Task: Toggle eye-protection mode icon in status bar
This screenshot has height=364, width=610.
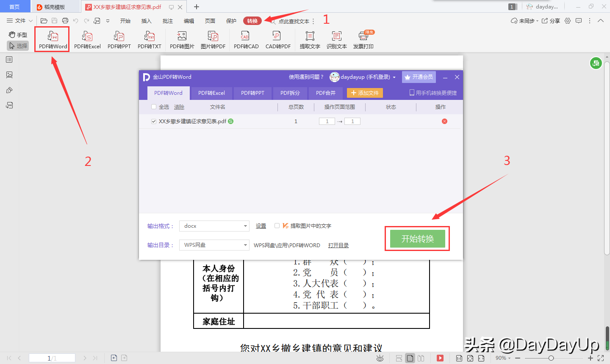Action: (x=380, y=358)
